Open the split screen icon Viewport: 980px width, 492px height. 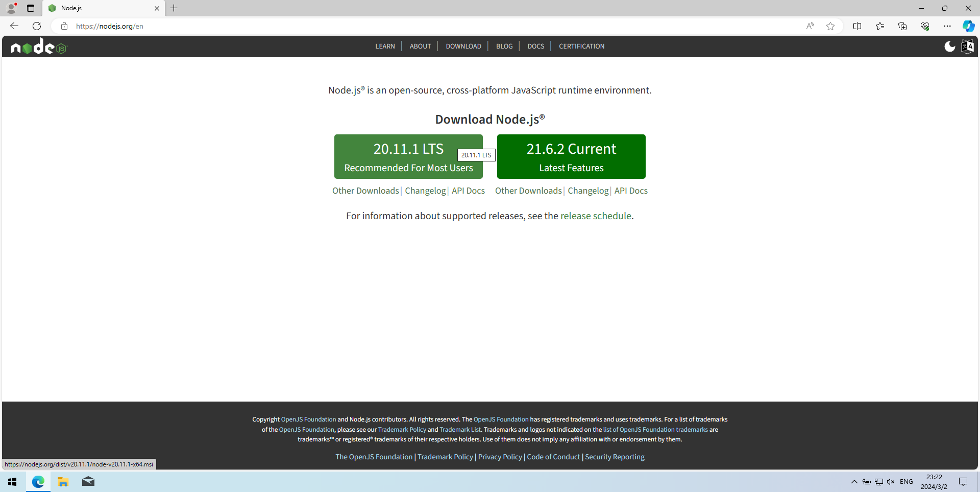click(x=857, y=26)
